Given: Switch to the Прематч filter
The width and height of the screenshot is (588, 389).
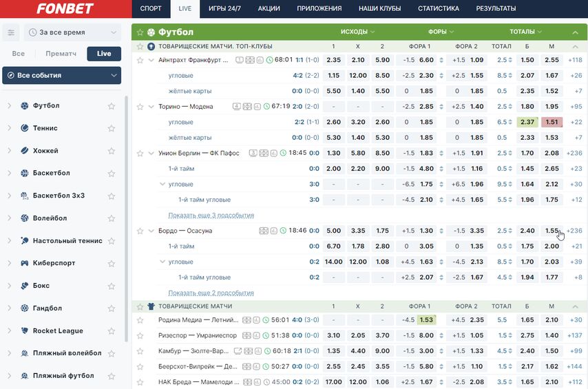Looking at the screenshot, I should 61,54.
